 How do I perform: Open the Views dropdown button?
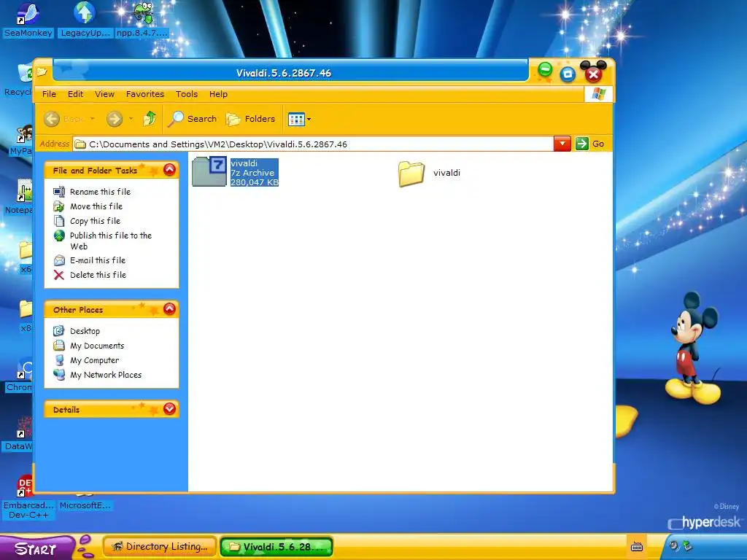(x=300, y=119)
